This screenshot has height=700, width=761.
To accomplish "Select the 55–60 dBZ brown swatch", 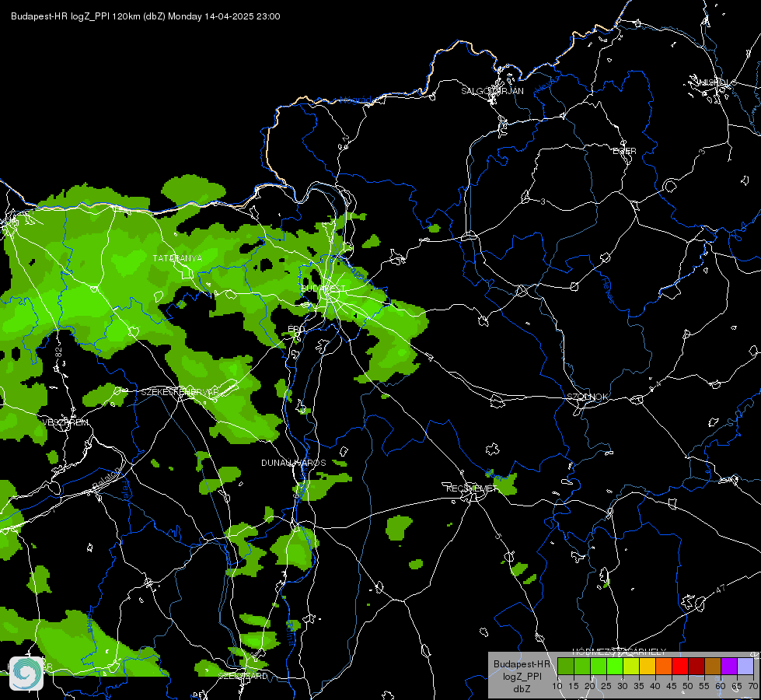I will [x=713, y=666].
